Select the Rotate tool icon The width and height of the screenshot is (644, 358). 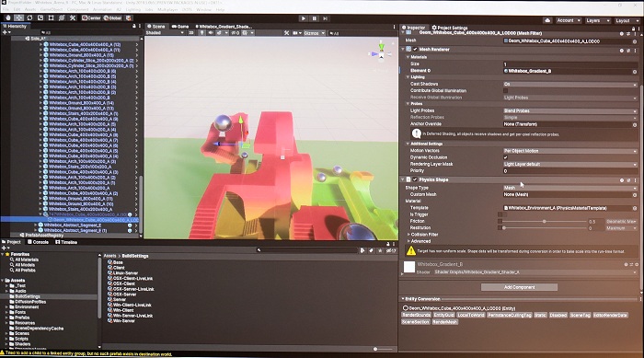[x=29, y=18]
